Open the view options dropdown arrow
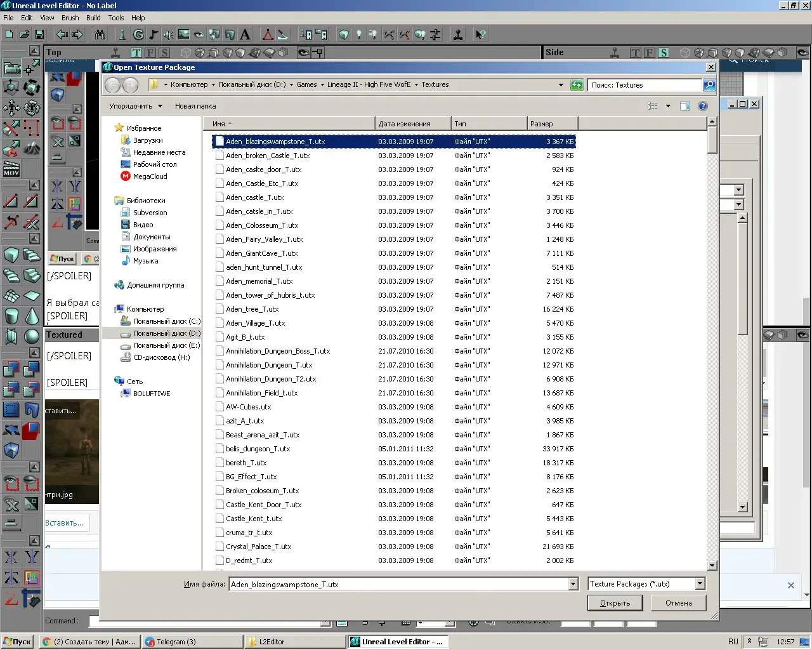 click(x=668, y=106)
